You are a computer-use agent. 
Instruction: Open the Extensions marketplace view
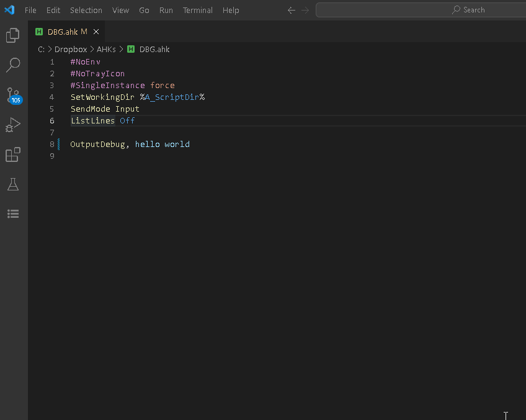tap(13, 154)
